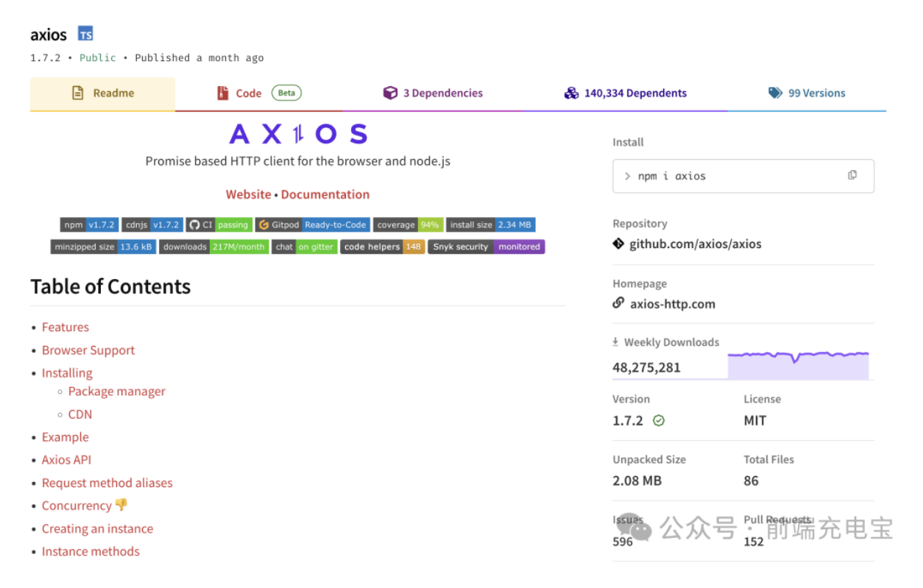This screenshot has width=923, height=588.
Task: Show the 99 Versions tab
Action: click(807, 93)
